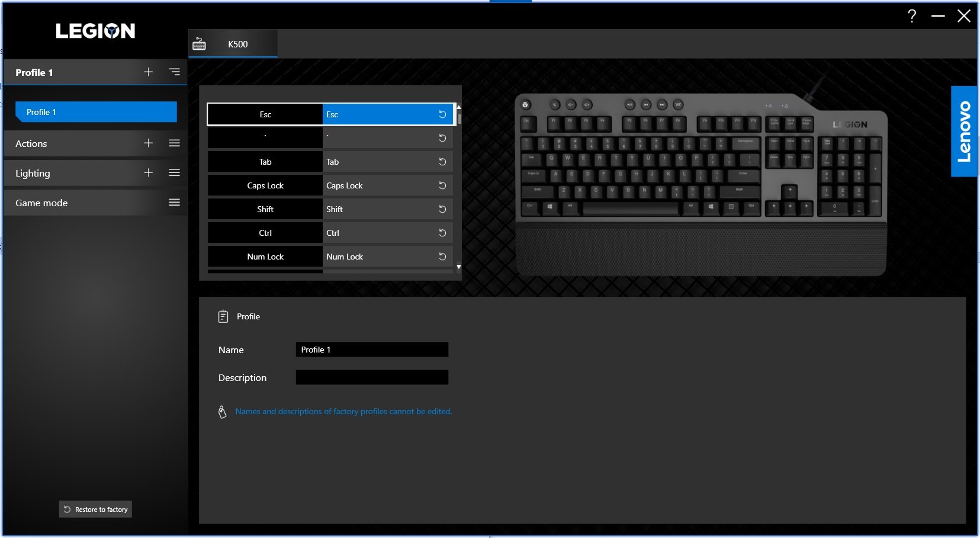
Task: Reset the Caps Lock key mapping
Action: click(442, 185)
